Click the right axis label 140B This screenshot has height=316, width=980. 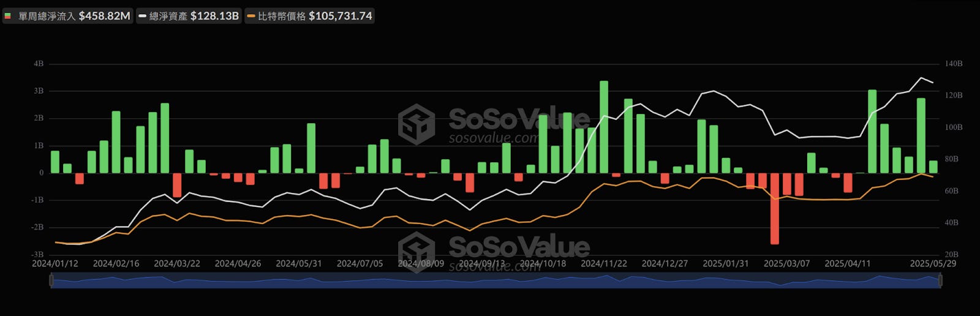point(954,64)
